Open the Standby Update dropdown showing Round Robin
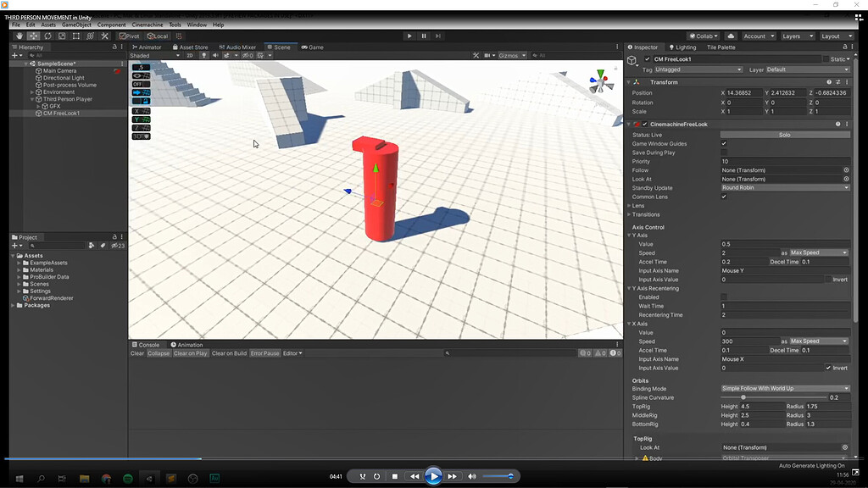Viewport: 868px width, 488px height. point(784,187)
